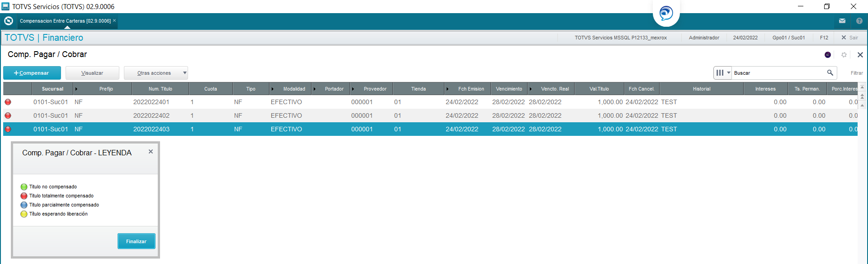868x264 pixels.
Task: Click the Cuota column header
Action: click(211, 89)
